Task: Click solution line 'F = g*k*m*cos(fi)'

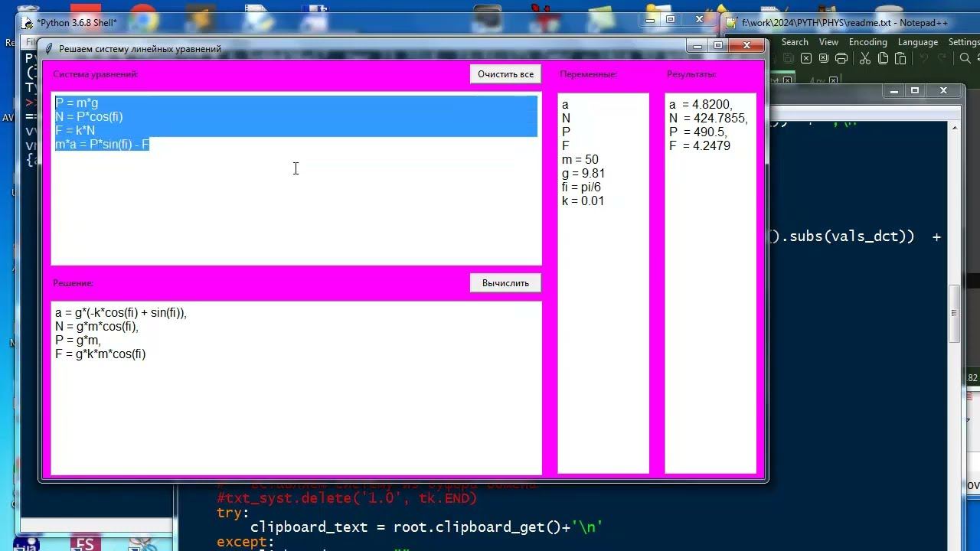Action: pyautogui.click(x=100, y=354)
